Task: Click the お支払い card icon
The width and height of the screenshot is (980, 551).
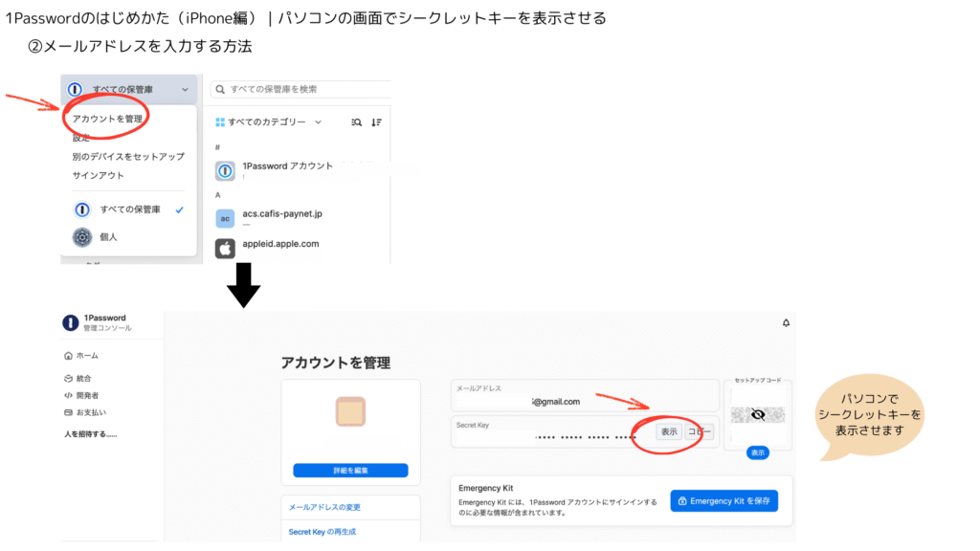Action: (68, 412)
